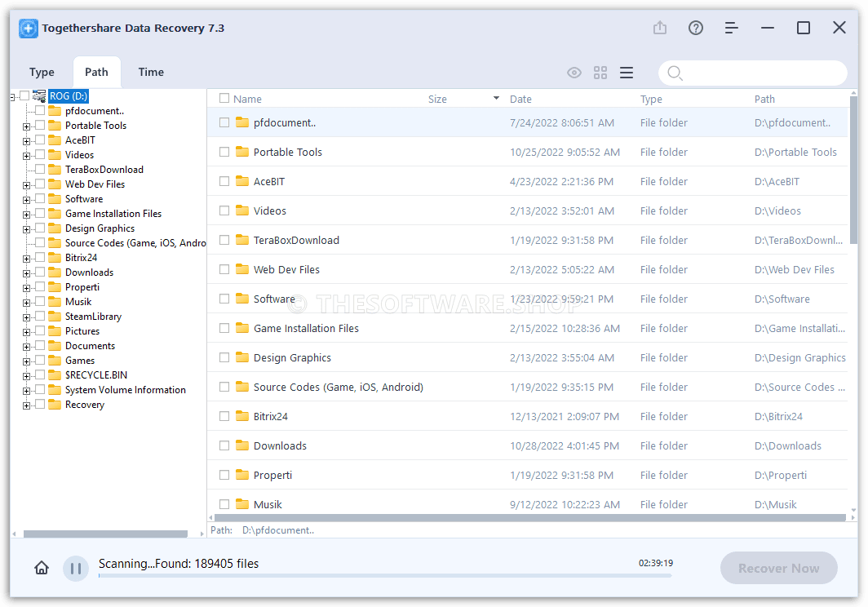Click the Size column sort arrow
The image size is (868, 607).
click(x=496, y=98)
